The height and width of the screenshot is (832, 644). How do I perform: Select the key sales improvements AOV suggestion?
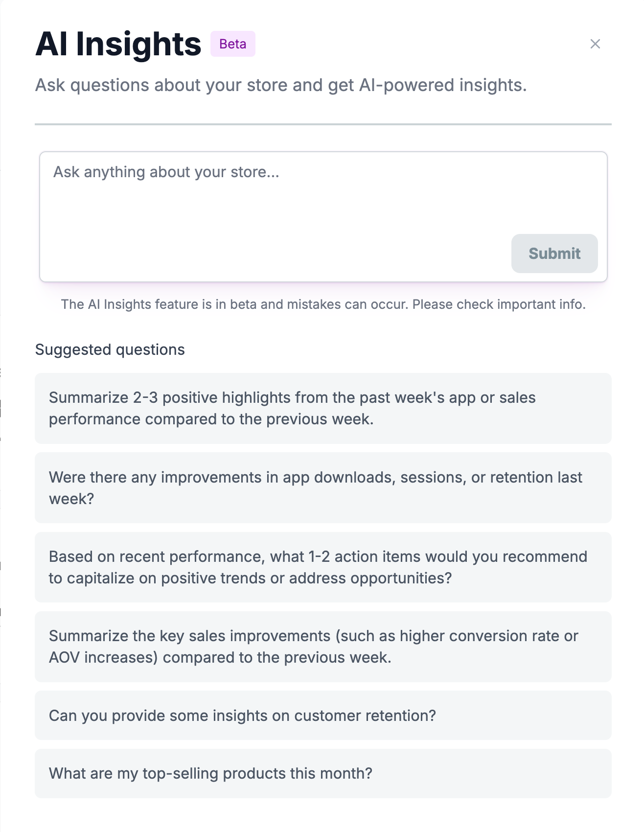coord(323,647)
